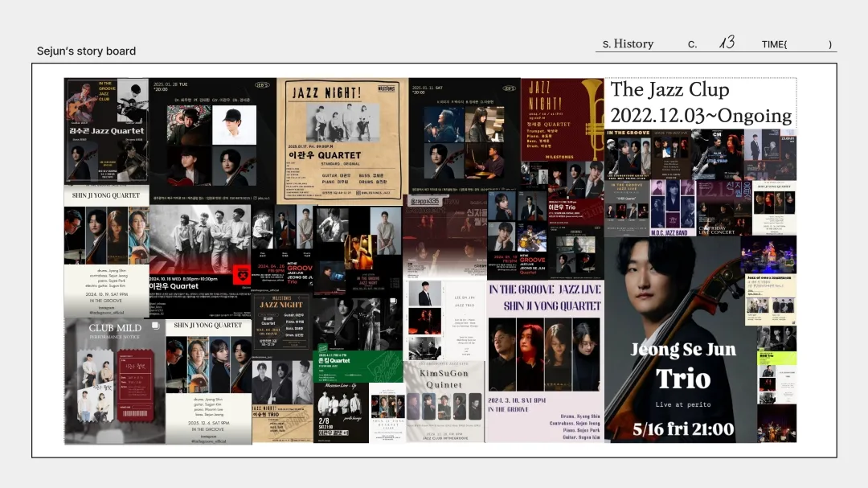Open the M.O.C. JAZZ BAND poster
This screenshot has width=868, height=488.
click(x=673, y=208)
